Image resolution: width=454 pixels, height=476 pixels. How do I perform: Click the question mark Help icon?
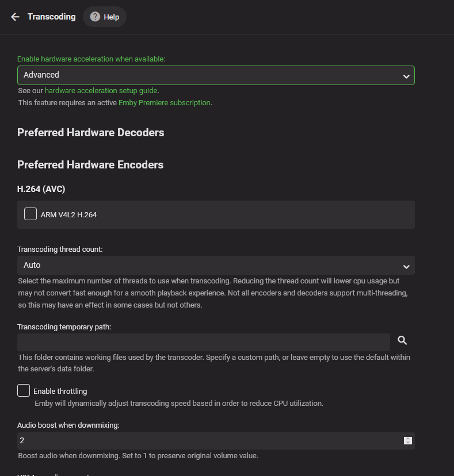[x=96, y=17]
